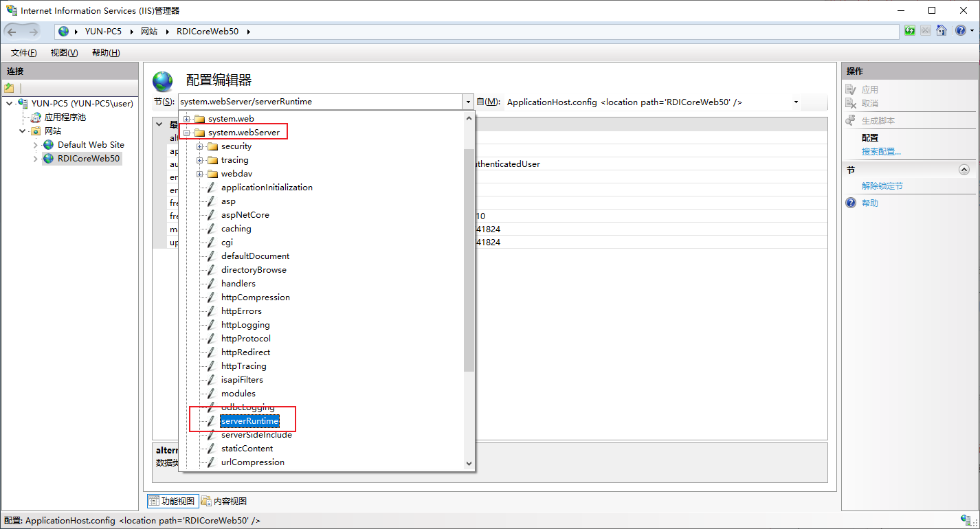Click the section list scroll down arrow
This screenshot has height=529, width=980.
(469, 464)
